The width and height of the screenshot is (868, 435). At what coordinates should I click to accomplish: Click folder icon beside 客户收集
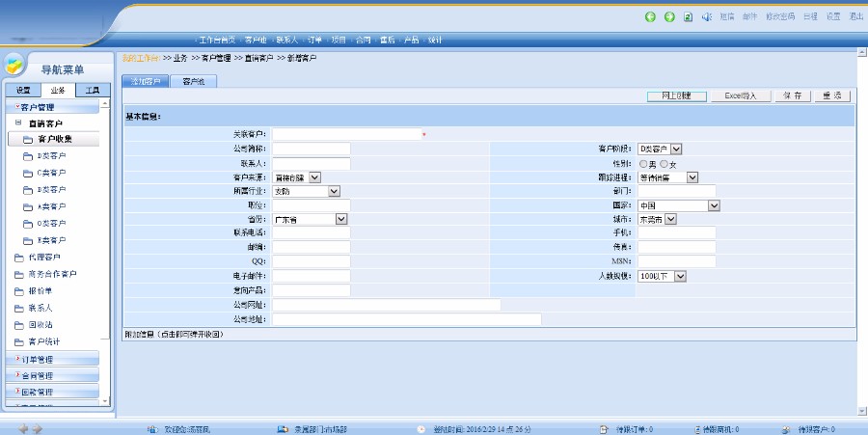pos(28,140)
